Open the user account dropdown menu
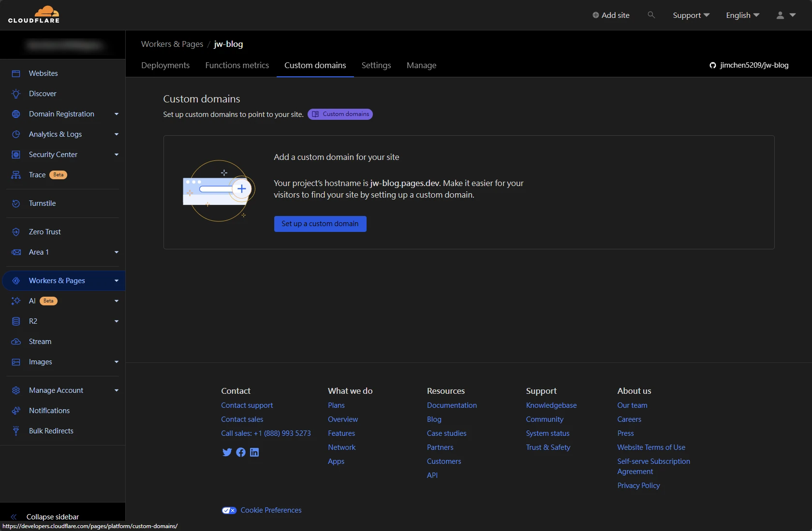This screenshot has width=812, height=531. click(x=785, y=15)
